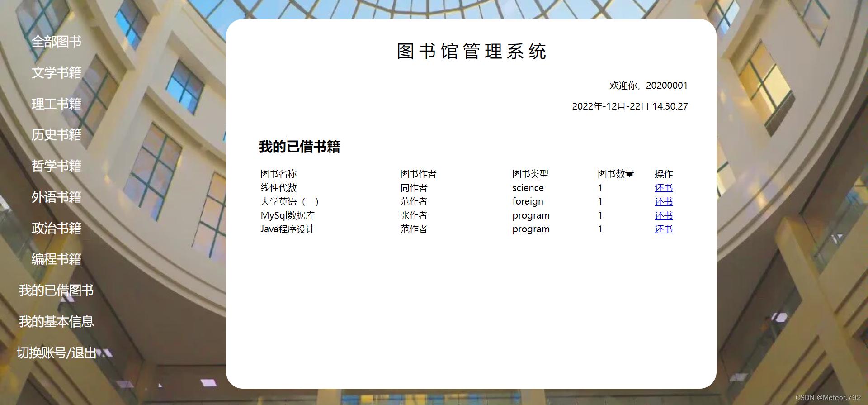Click program type in Java程序设计 row
868x405 pixels.
[531, 229]
